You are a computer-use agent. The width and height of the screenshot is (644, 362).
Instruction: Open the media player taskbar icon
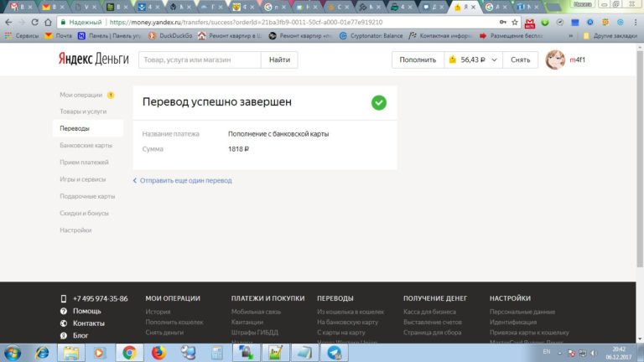(99, 353)
